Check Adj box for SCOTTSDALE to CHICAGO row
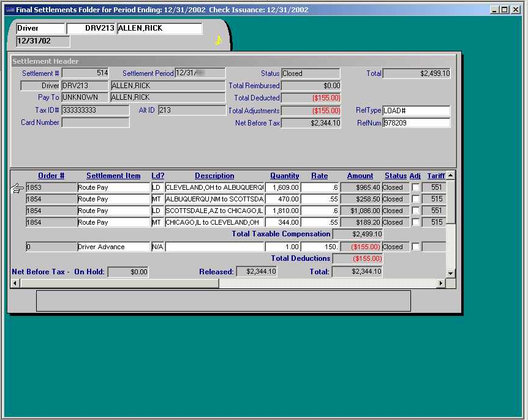Viewport: 528px width, 420px height. (x=416, y=211)
